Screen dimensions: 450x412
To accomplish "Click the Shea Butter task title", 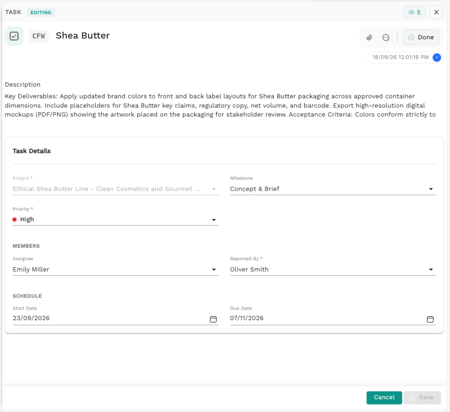I will coord(83,36).
